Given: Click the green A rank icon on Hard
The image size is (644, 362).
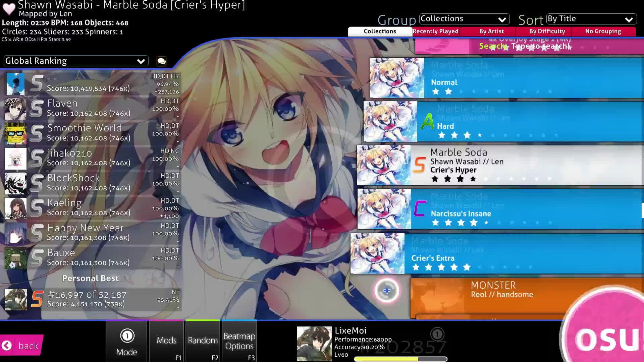Looking at the screenshot, I should (427, 121).
